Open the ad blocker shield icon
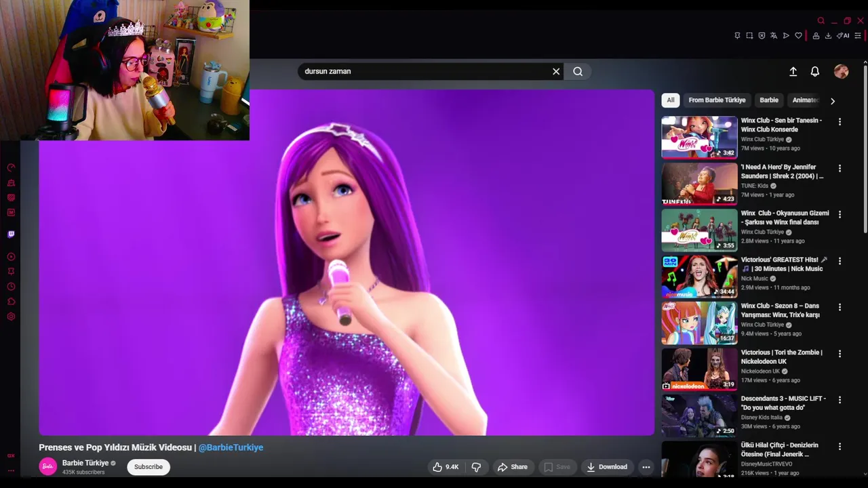868x488 pixels. coord(762,36)
